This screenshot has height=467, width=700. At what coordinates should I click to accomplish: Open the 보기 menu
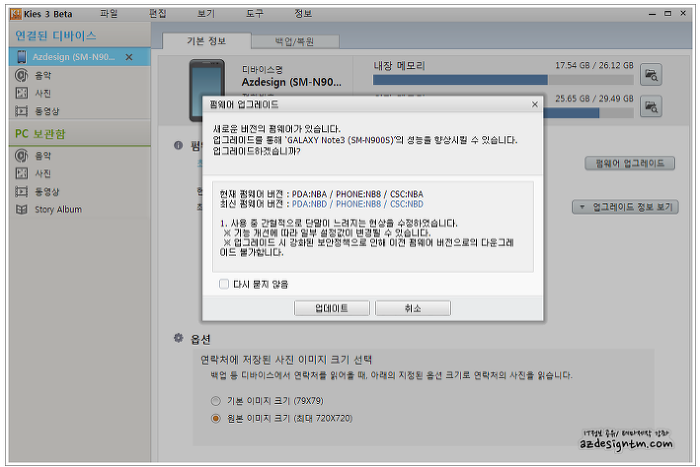point(206,14)
